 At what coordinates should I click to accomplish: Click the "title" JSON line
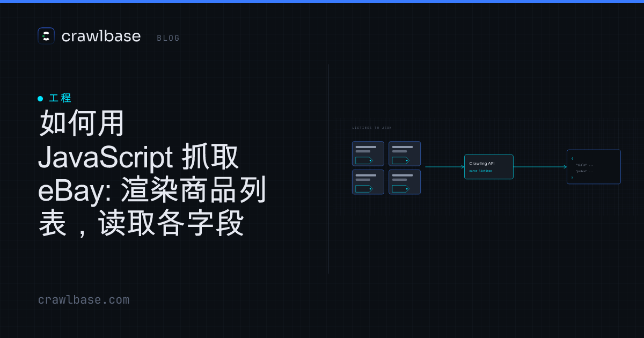pos(584,165)
